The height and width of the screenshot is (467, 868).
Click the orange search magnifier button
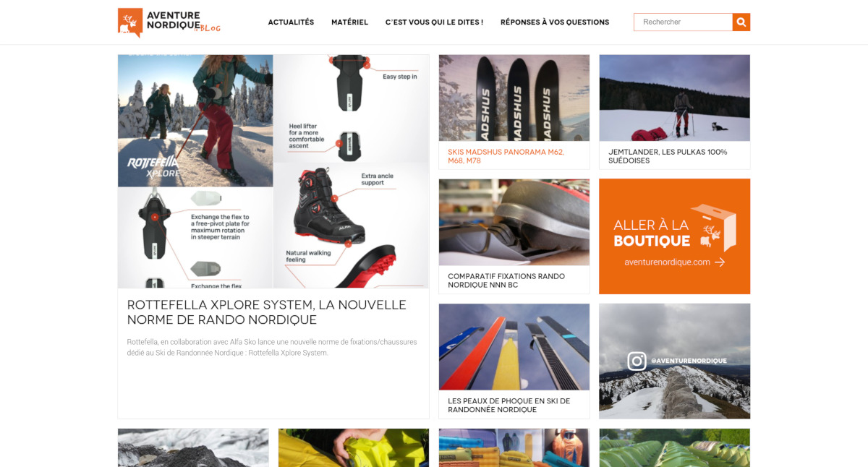tap(741, 22)
